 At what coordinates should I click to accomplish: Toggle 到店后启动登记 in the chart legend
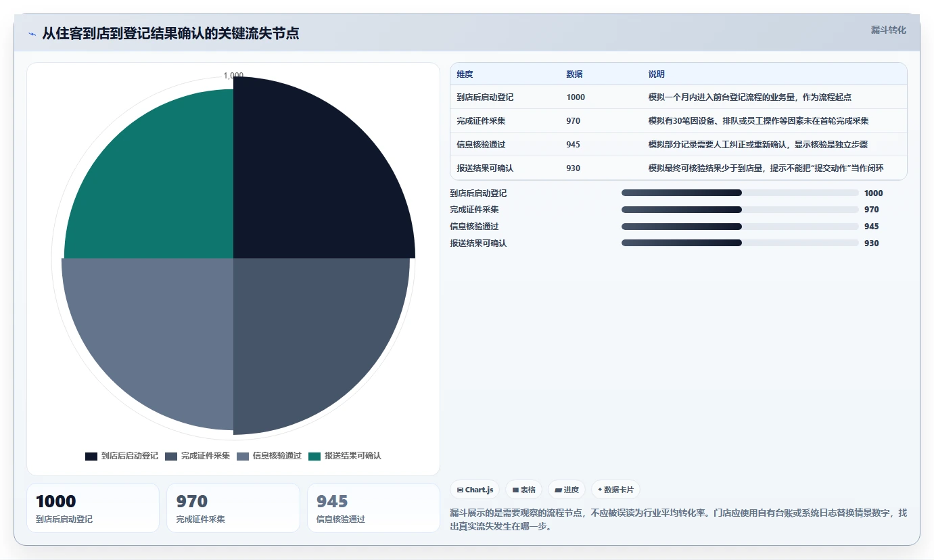[122, 456]
